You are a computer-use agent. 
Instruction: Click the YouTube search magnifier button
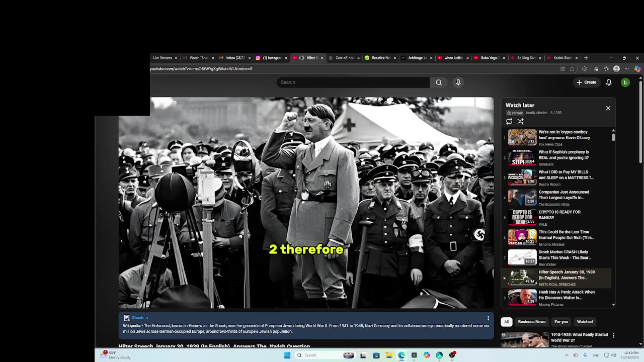point(439,82)
